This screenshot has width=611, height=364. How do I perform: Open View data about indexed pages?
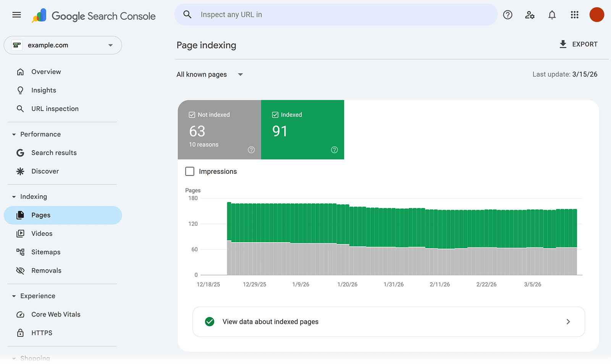[388, 322]
